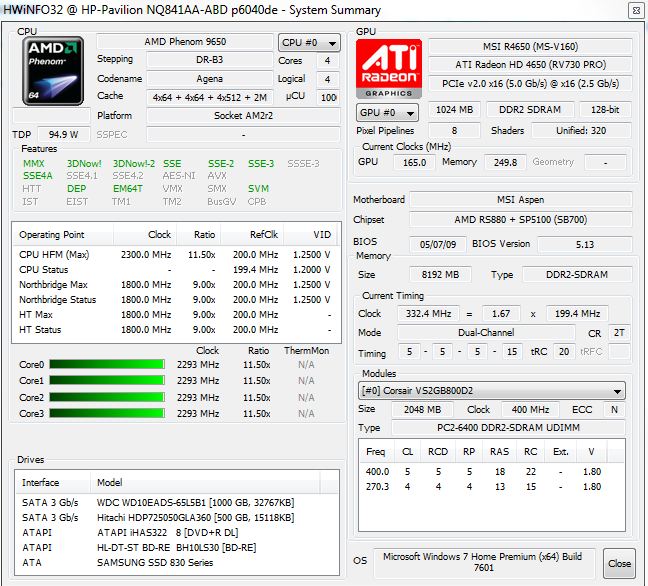Click the Socket AM2r2 platform field
Image resolution: width=648 pixels, height=586 pixels.
(243, 116)
